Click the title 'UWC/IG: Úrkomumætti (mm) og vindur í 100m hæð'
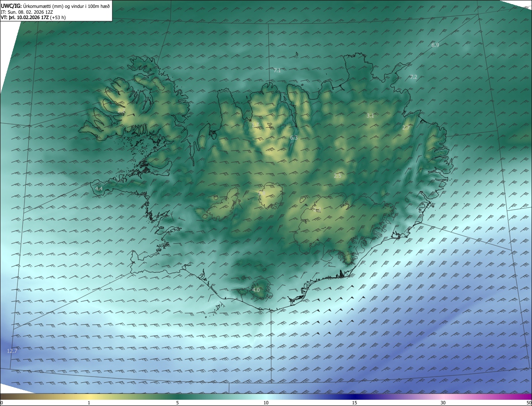This screenshot has width=532, height=406. tap(55, 6)
